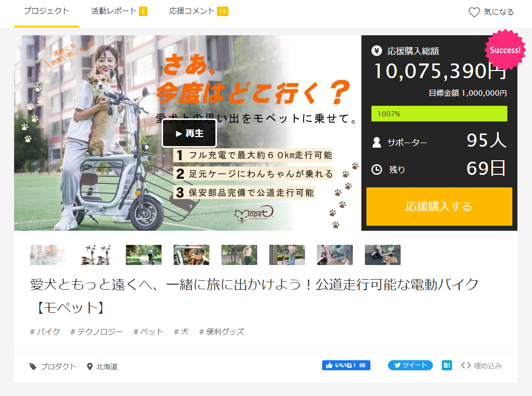The image size is (532, 396).
Task: Click the 応援コメント badge showing 15
Action: (222, 12)
